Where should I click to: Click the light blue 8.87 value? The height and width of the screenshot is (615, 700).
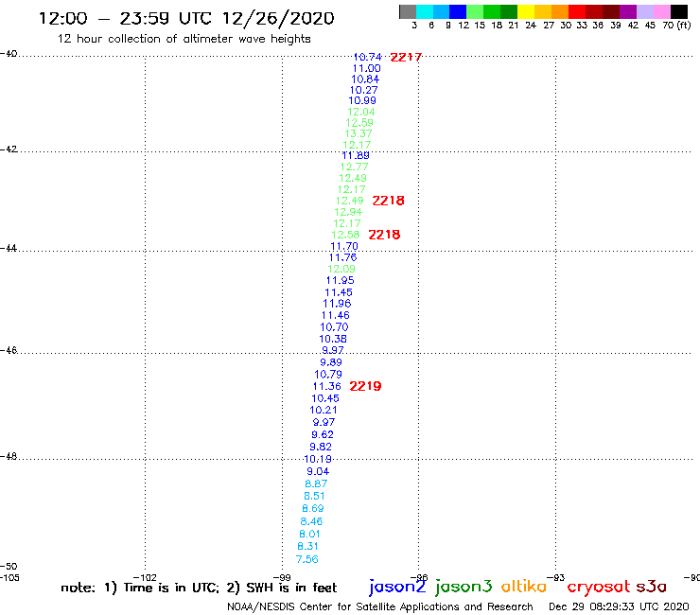coord(316,483)
